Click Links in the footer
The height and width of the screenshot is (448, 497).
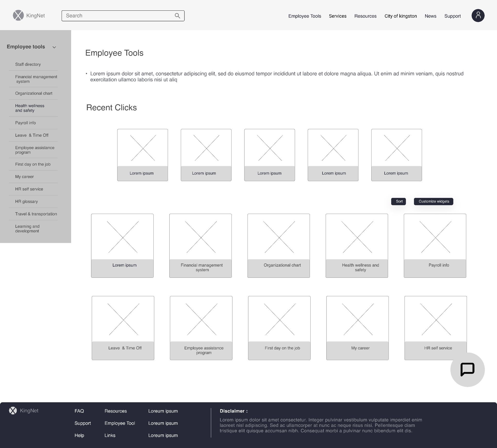point(110,435)
